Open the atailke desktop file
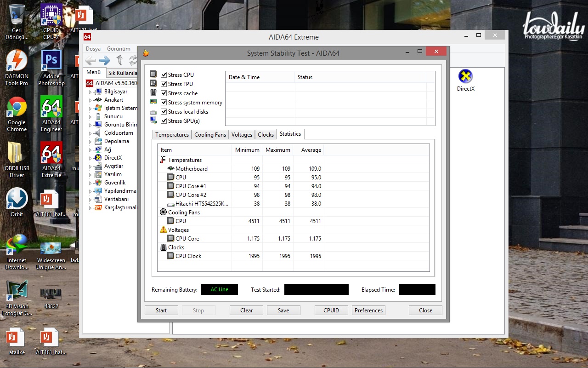 click(17, 342)
